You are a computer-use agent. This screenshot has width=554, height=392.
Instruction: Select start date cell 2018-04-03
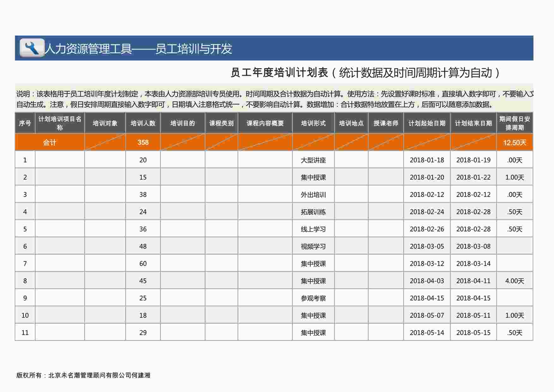pyautogui.click(x=427, y=281)
